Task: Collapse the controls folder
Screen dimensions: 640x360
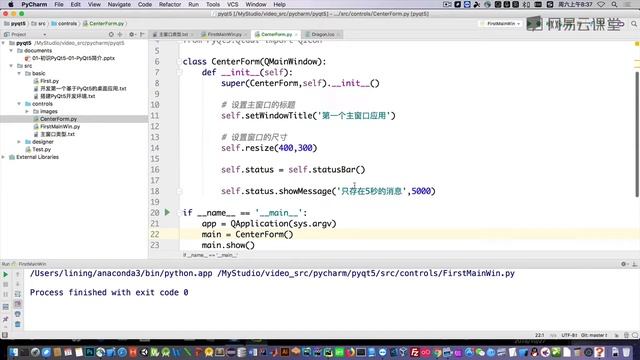Action: [x=19, y=104]
